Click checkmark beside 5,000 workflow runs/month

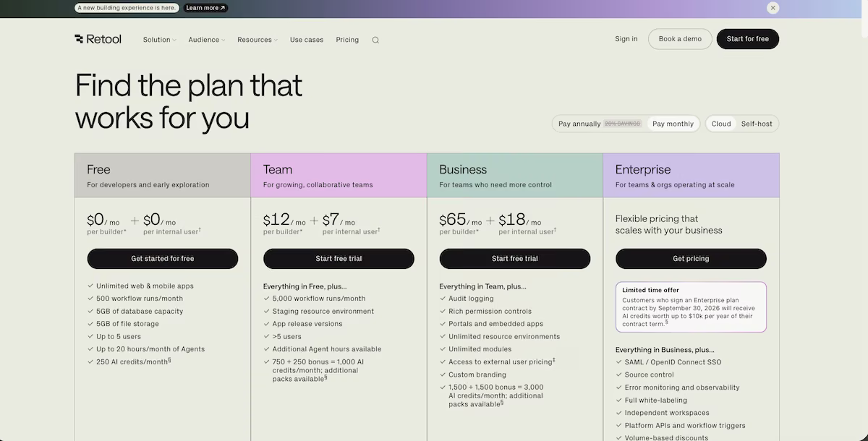click(266, 299)
